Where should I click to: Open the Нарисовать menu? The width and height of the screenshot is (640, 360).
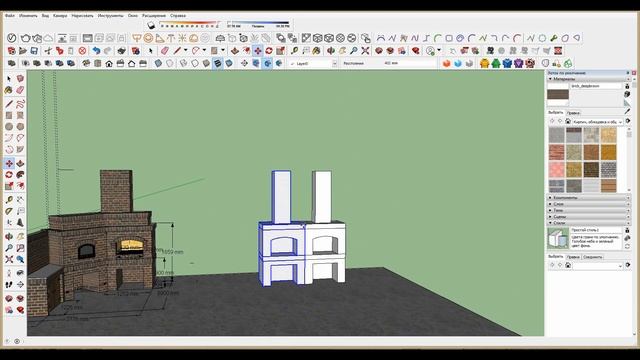pyautogui.click(x=82, y=16)
